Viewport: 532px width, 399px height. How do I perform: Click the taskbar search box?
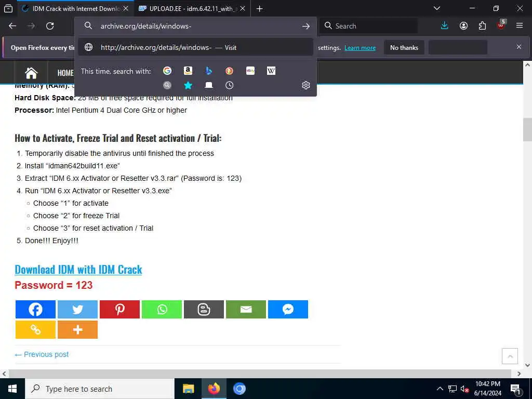99,389
